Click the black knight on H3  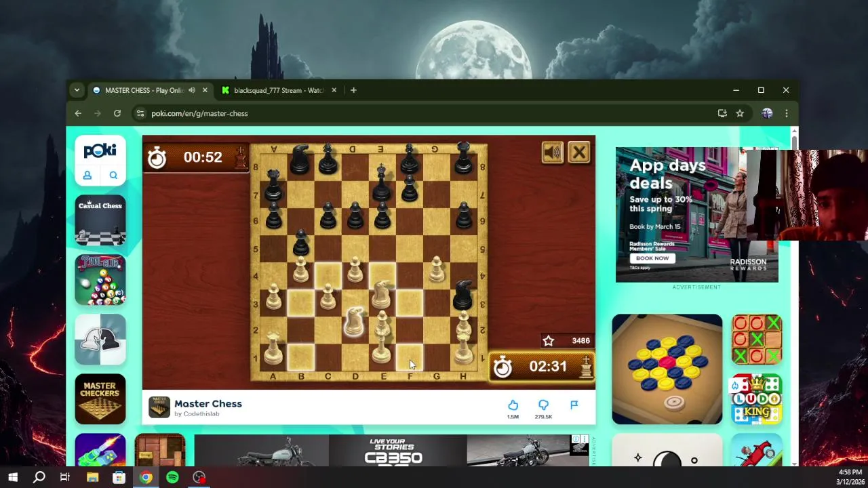point(463,295)
